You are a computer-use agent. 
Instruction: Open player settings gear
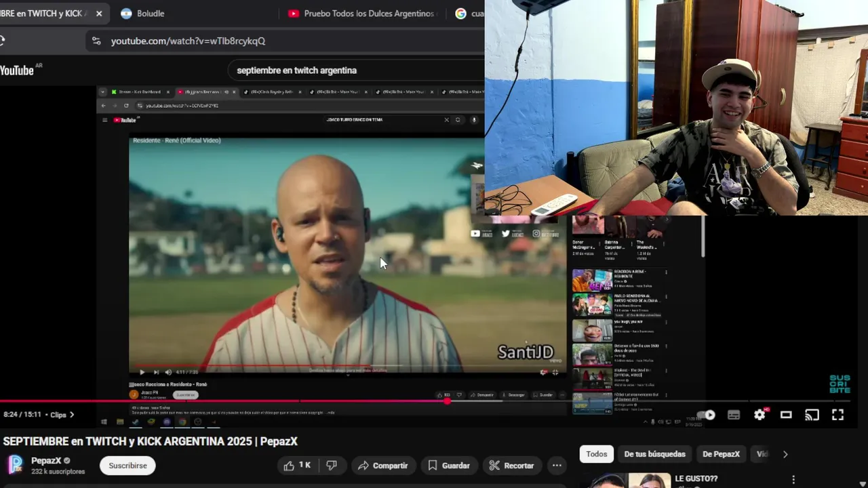759,415
